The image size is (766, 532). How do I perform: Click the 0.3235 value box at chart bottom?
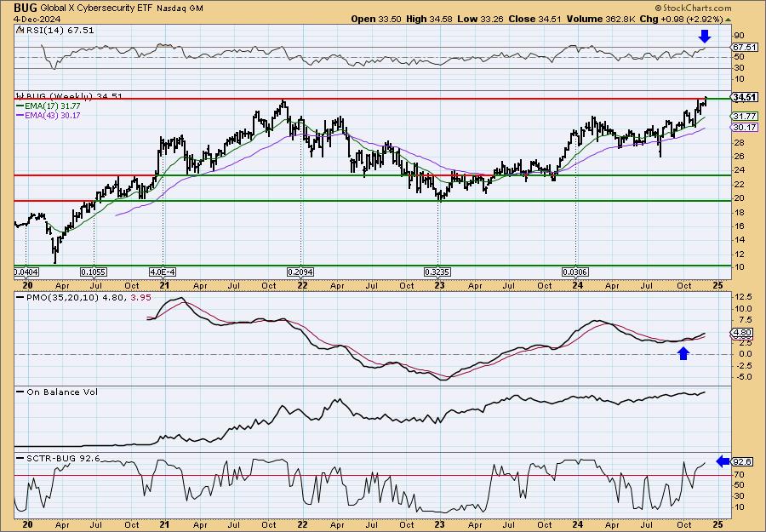pos(438,272)
